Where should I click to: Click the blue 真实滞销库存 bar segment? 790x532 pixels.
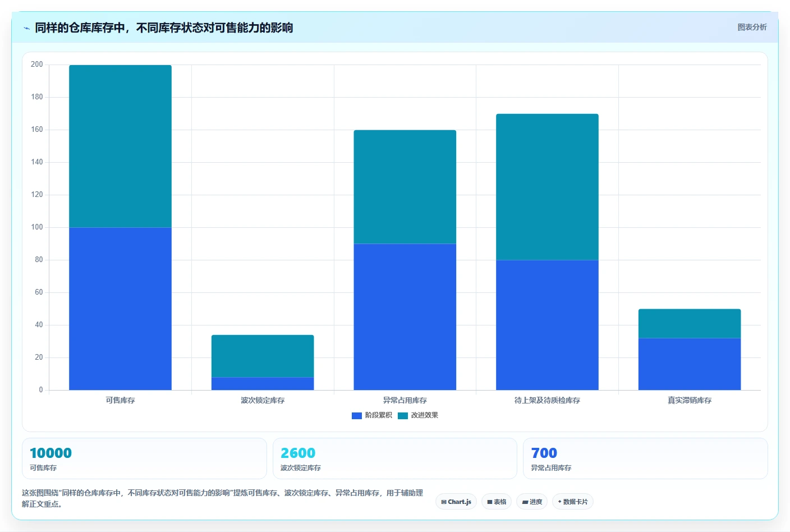tap(690, 364)
